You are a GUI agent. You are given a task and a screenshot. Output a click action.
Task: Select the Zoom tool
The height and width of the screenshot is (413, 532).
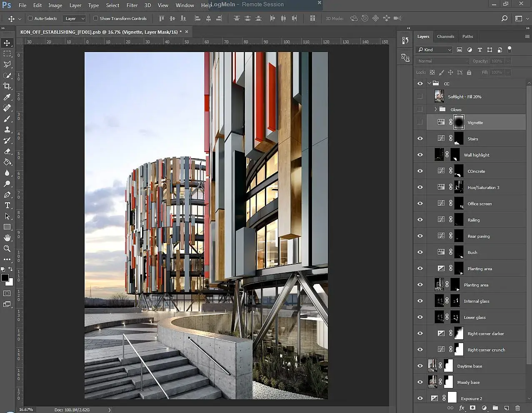tap(7, 249)
